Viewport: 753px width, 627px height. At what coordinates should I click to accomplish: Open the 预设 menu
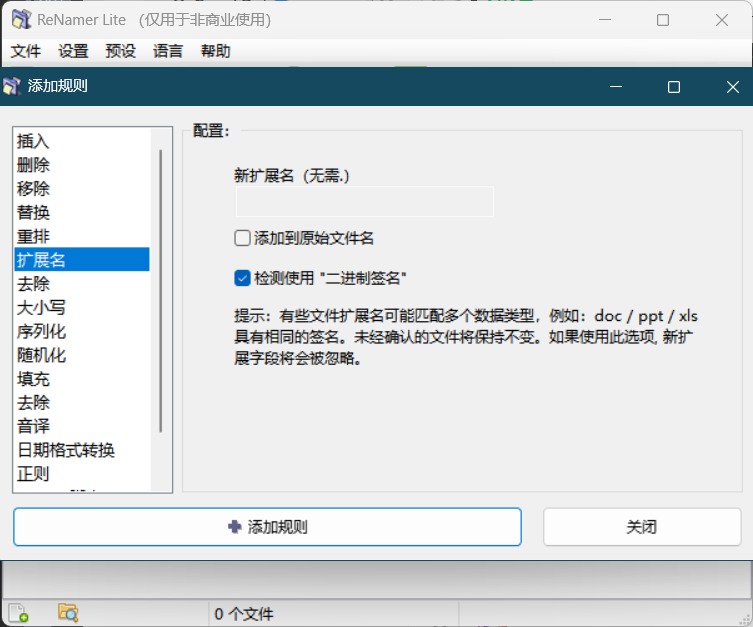click(121, 51)
